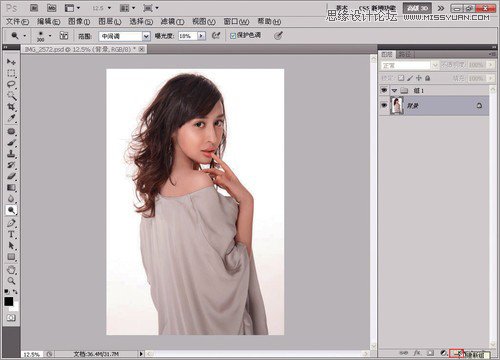The height and width of the screenshot is (360, 500).
Task: Collapse the 组 1 group triangle
Action: click(x=395, y=91)
